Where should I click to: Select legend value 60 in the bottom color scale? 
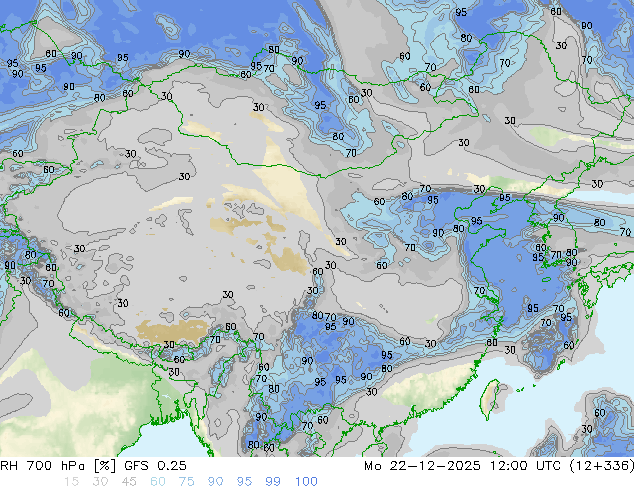(x=158, y=482)
